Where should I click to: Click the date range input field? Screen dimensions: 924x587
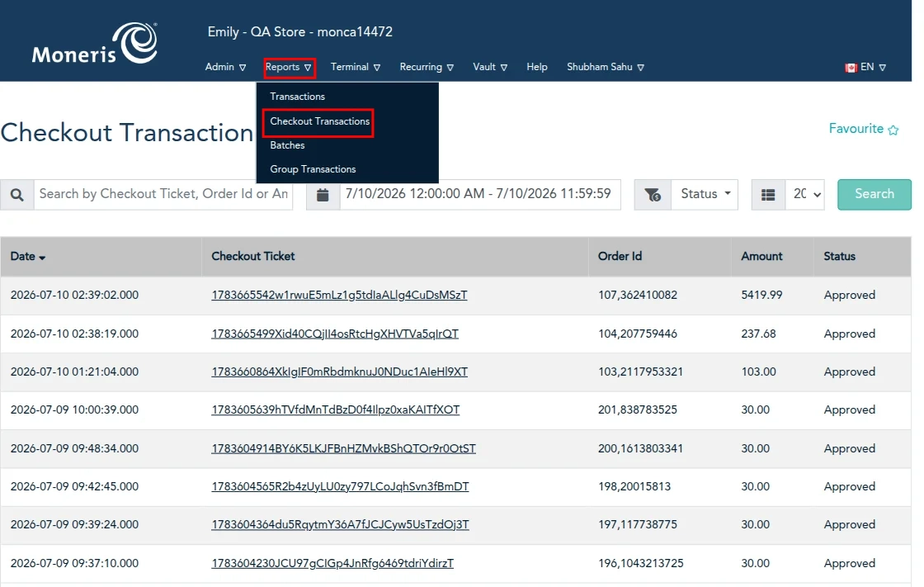click(479, 195)
